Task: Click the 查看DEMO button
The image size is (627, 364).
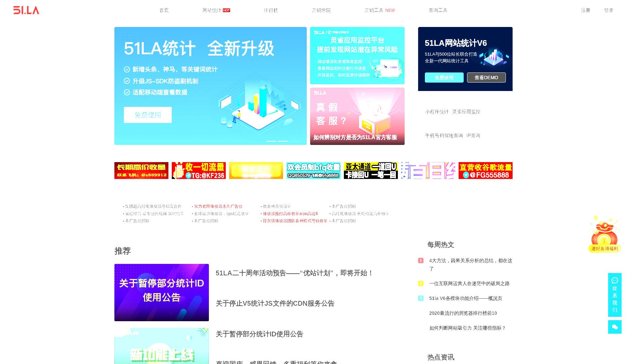Action: 486,78
